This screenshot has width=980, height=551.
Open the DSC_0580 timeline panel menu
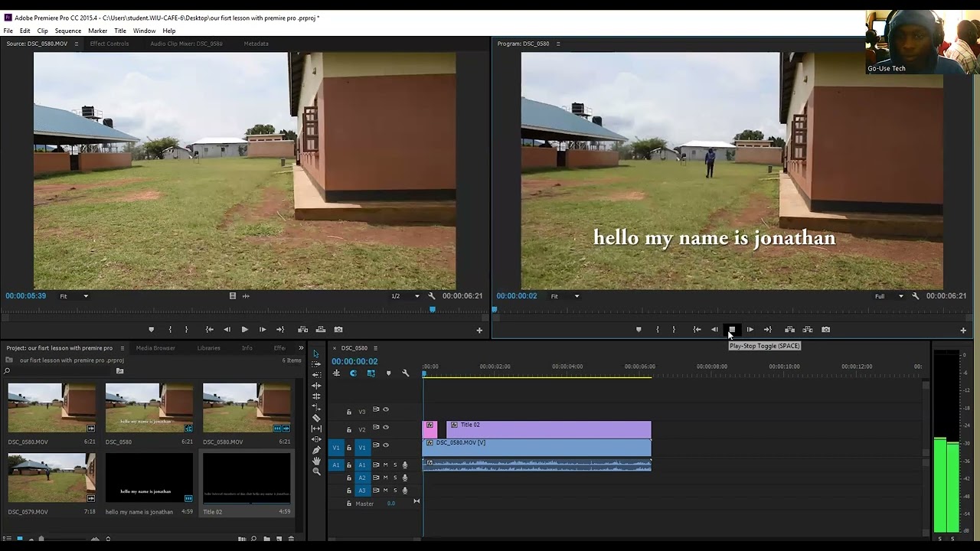pos(375,348)
